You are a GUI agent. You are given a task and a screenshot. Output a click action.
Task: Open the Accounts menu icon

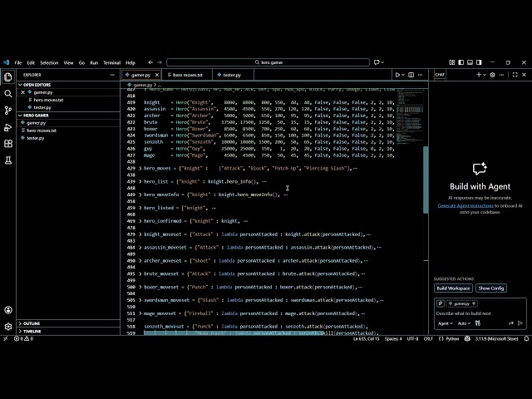coord(8,310)
